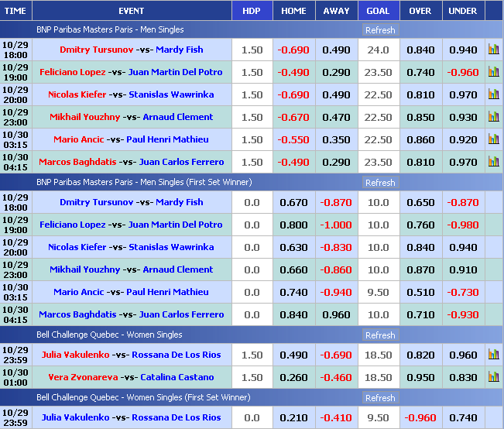
Task: View chart icon for Zvonareva vs Castano
Action: (493, 377)
